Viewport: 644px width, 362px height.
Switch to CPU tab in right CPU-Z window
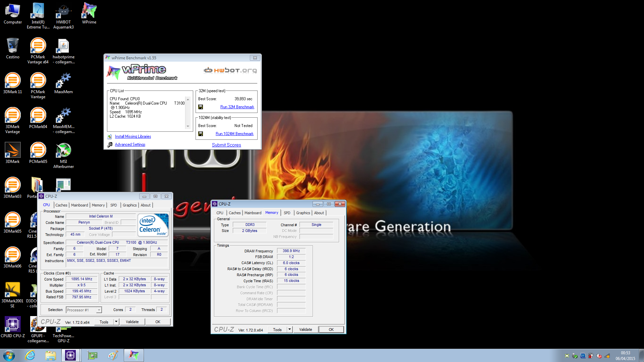[220, 213]
